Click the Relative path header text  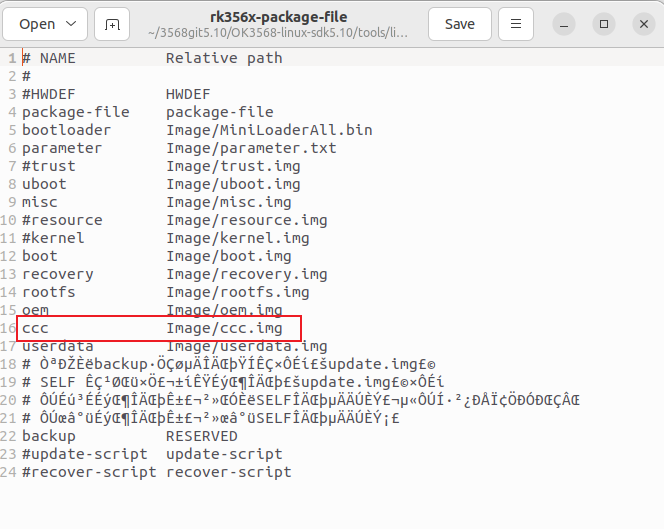224,58
